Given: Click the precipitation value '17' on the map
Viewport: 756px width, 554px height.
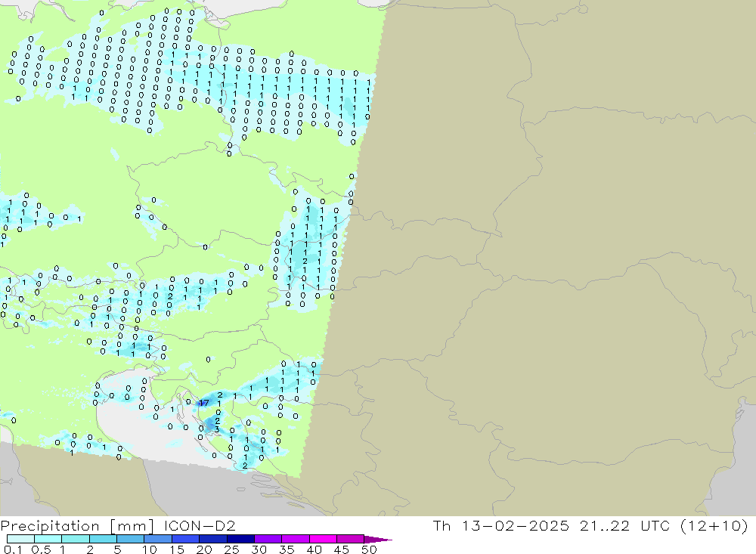Looking at the screenshot, I should coord(204,403).
